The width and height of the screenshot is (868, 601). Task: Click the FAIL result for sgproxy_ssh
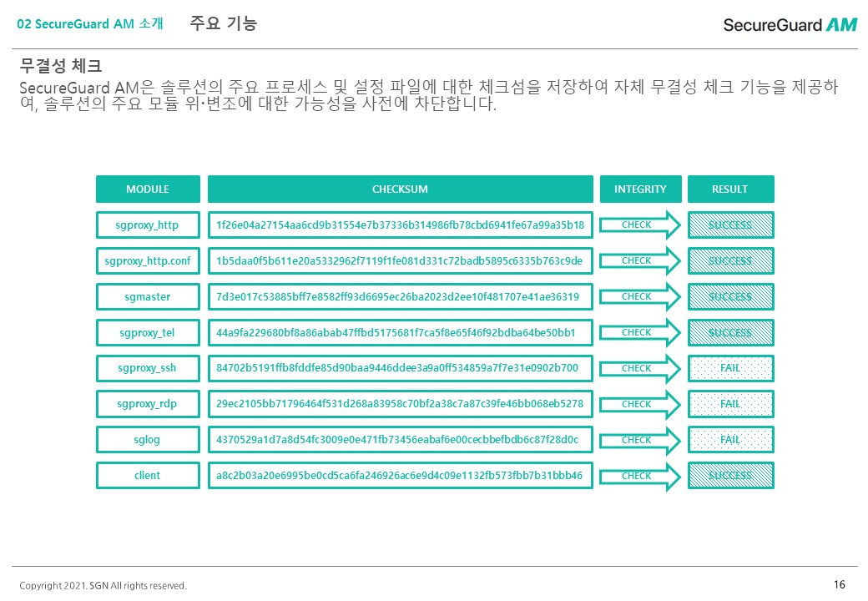point(731,369)
